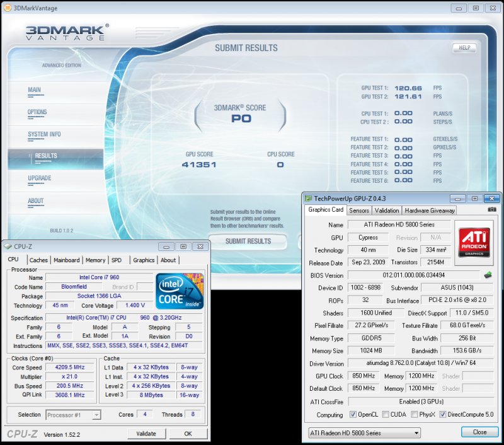Click the Core Speed value 4209.5 MHz
This screenshot has width=504, height=445.
pos(70,367)
